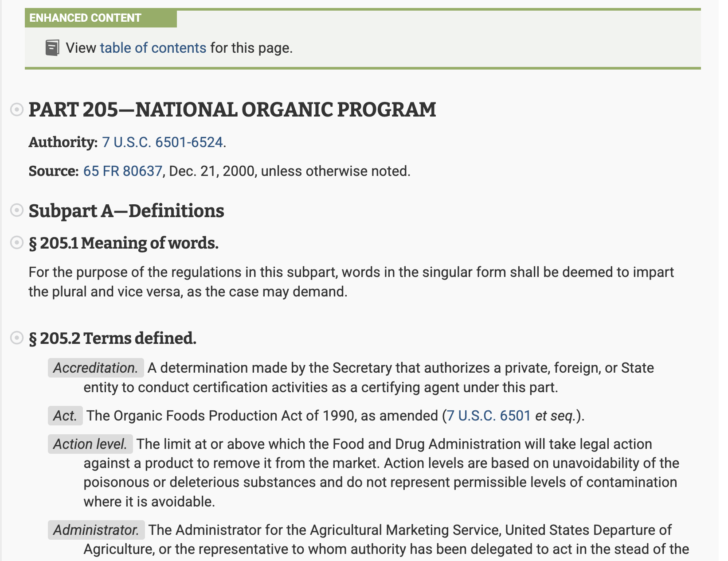
Task: Click the circle icon beside § 205.2
Action: [17, 338]
